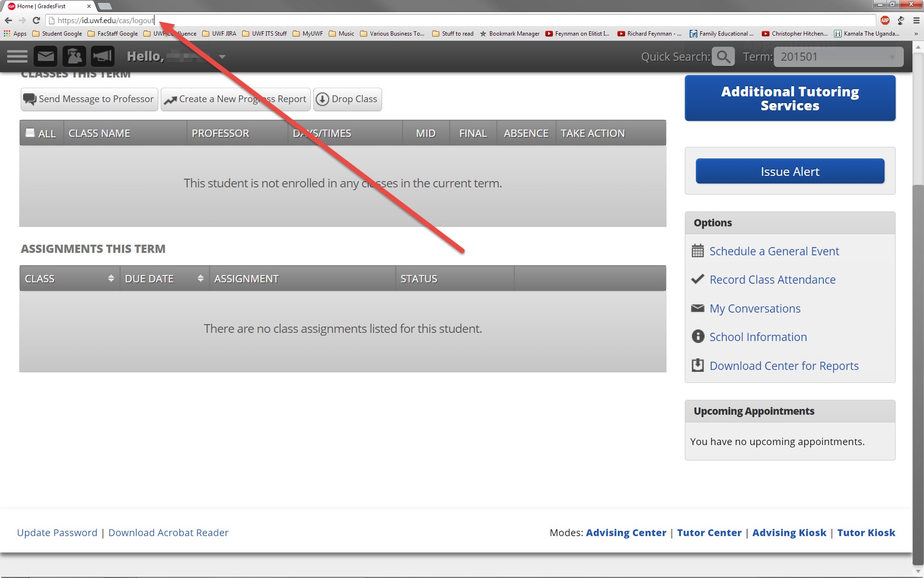Switch to Tutor Kiosk mode
This screenshot has width=924, height=578.
(x=866, y=533)
